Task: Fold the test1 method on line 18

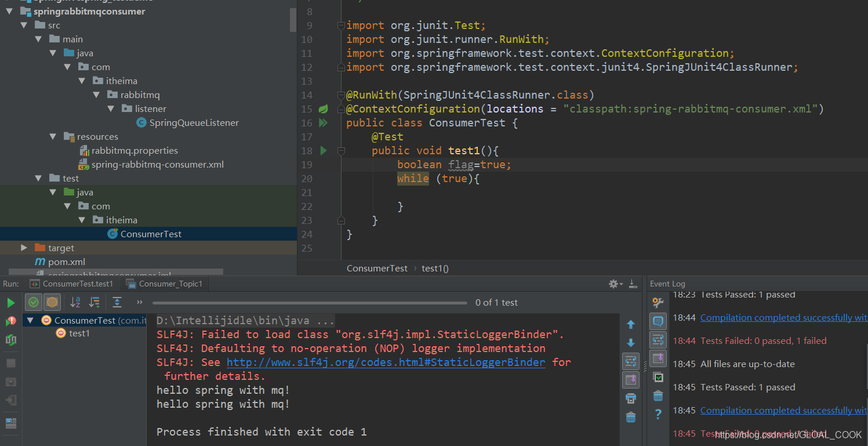Action: (x=341, y=151)
